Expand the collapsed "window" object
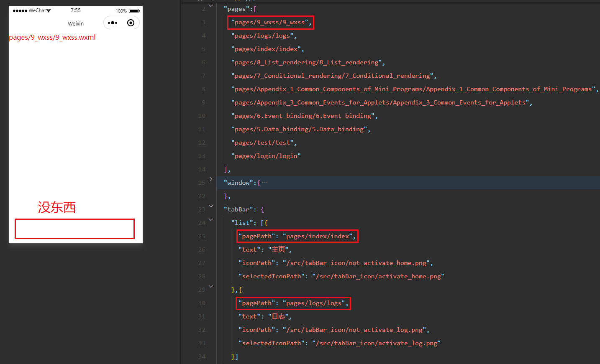Viewport: 600px width, 364px height. [211, 180]
